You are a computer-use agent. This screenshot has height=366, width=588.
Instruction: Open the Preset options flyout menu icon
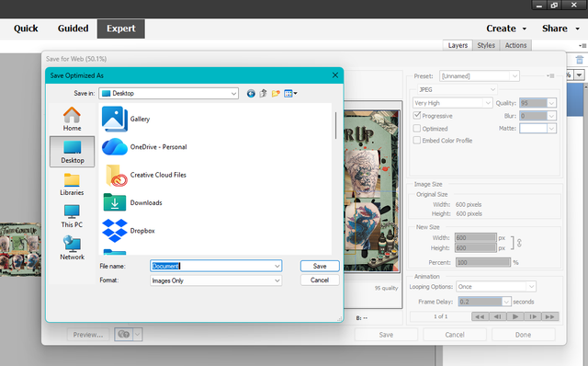(x=550, y=75)
